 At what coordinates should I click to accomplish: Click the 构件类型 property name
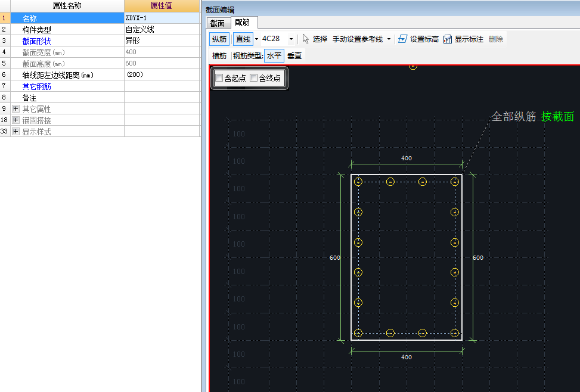coord(36,30)
